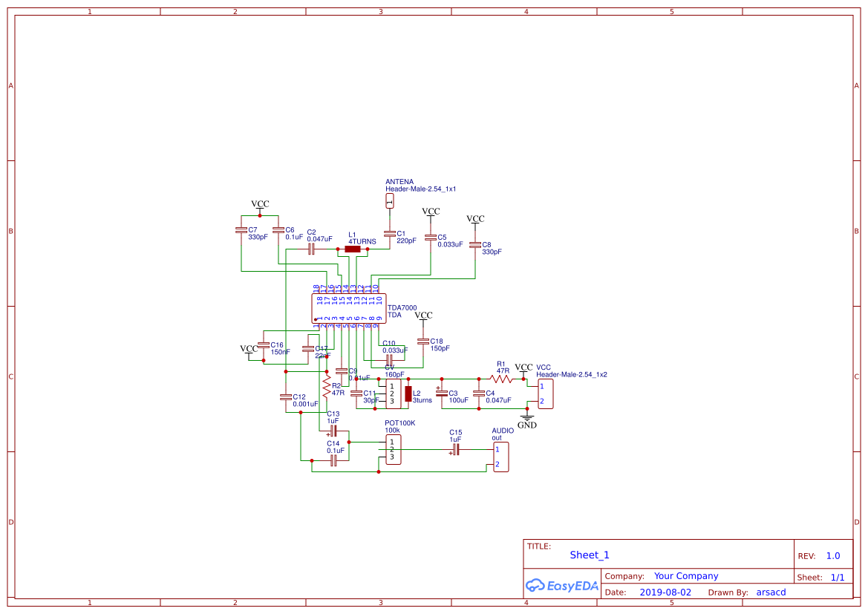Select the VCC 1x2 header connector block
Screen dimensions: 868x614
546,393
